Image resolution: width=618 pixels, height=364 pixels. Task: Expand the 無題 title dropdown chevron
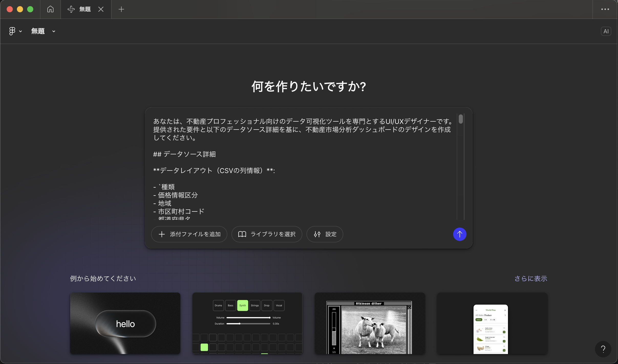(x=54, y=31)
